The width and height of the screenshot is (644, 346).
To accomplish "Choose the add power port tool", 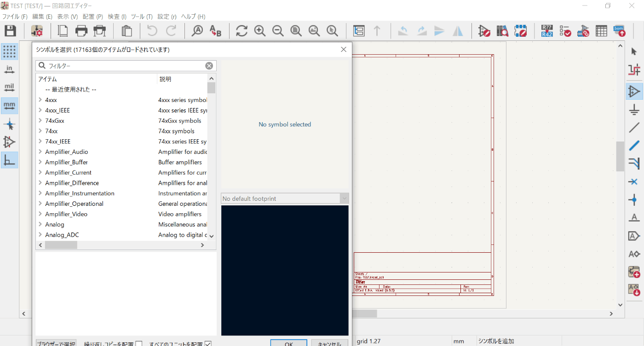I will (634, 109).
